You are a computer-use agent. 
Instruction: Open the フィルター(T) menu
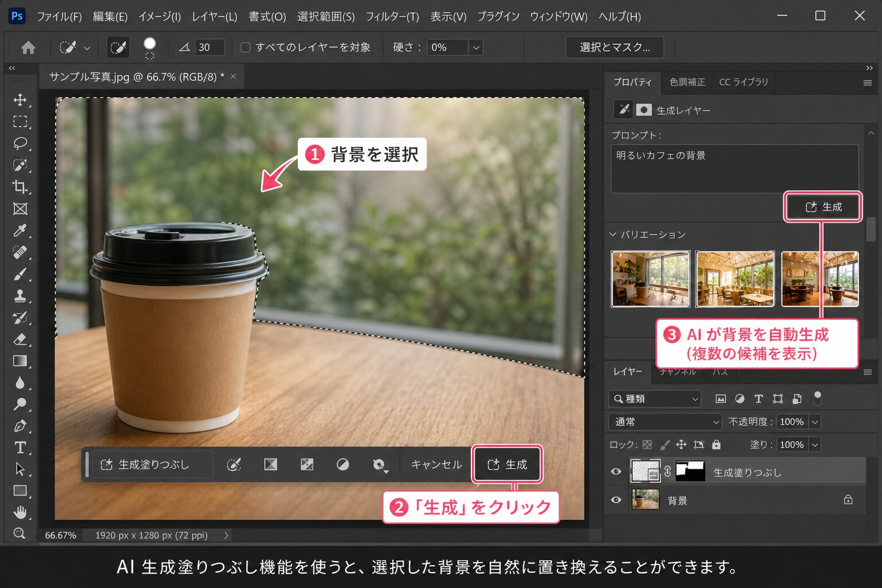(x=392, y=17)
